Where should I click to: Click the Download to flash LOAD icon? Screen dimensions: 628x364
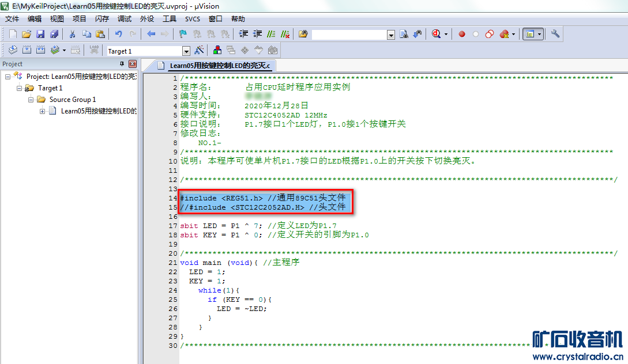[94, 51]
